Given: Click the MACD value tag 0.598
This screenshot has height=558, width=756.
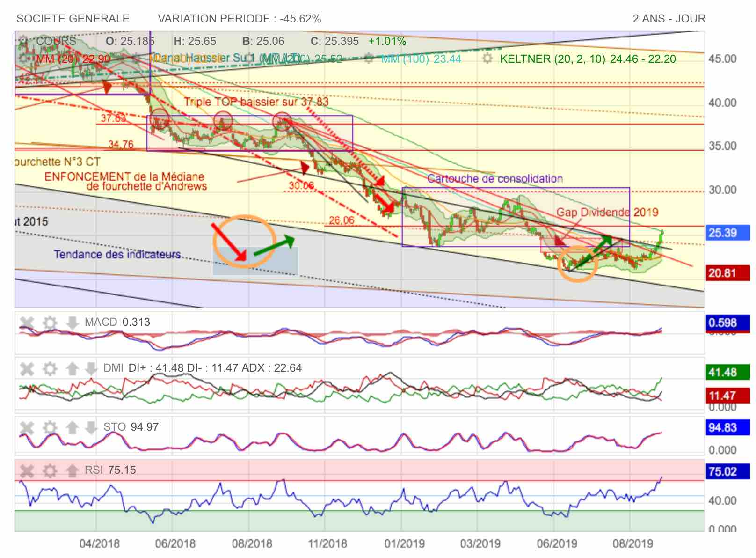Looking at the screenshot, I should [x=727, y=323].
